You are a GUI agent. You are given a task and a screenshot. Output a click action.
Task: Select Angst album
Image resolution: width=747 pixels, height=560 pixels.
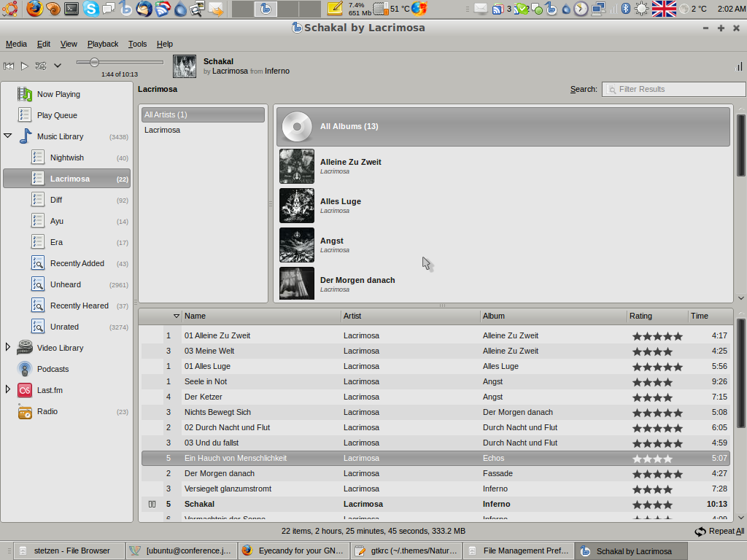pos(503,245)
